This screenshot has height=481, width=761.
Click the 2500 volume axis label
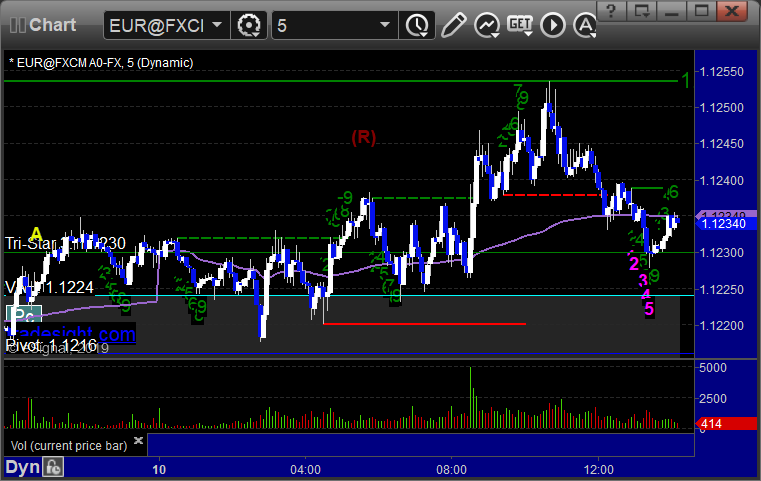(x=712, y=399)
